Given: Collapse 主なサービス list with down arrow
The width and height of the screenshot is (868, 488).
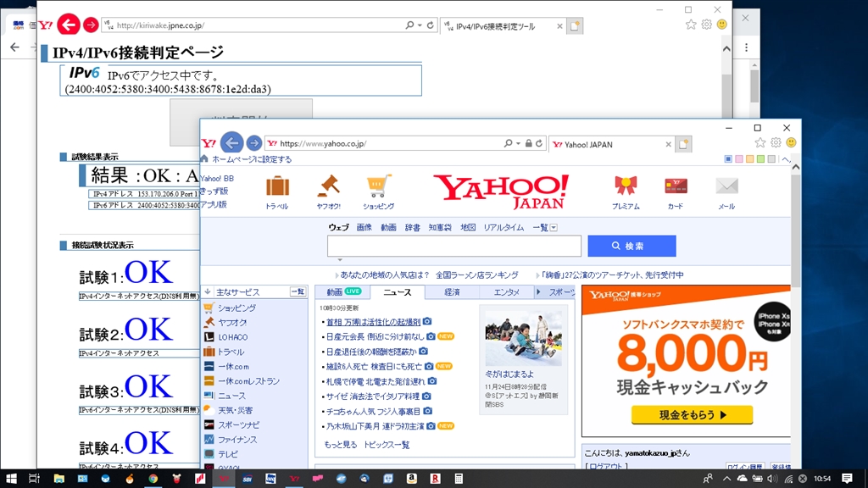Looking at the screenshot, I should point(208,291).
